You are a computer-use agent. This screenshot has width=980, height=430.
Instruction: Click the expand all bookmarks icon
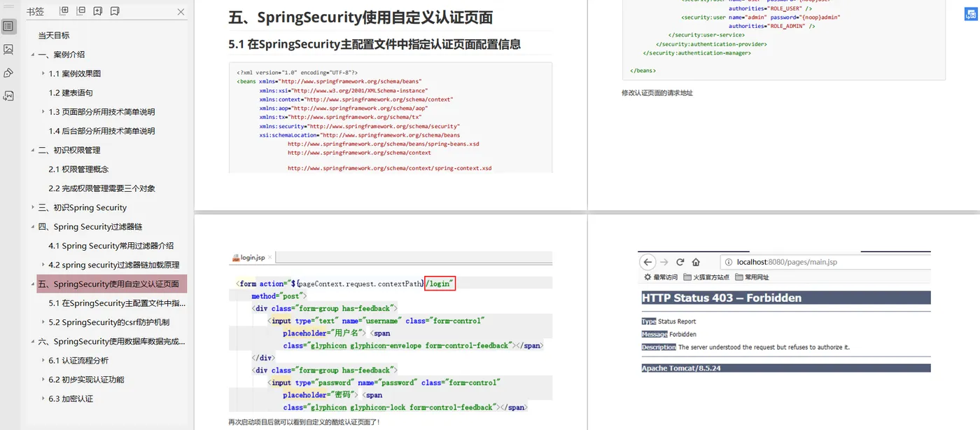coord(64,11)
